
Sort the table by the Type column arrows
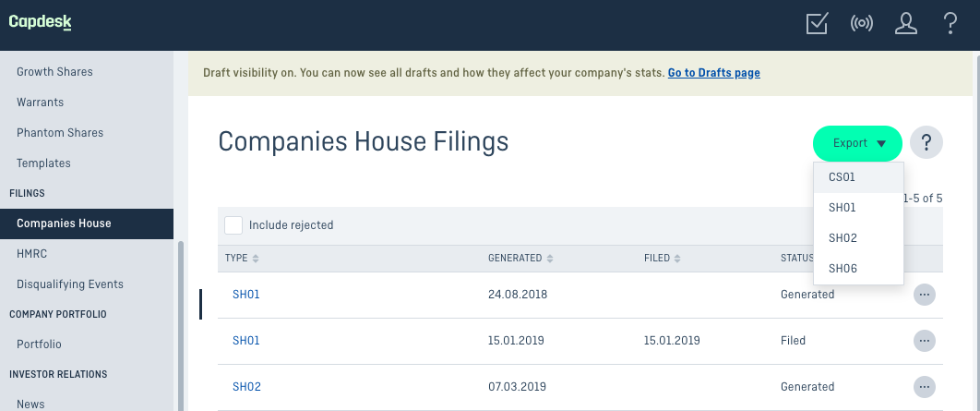point(256,259)
